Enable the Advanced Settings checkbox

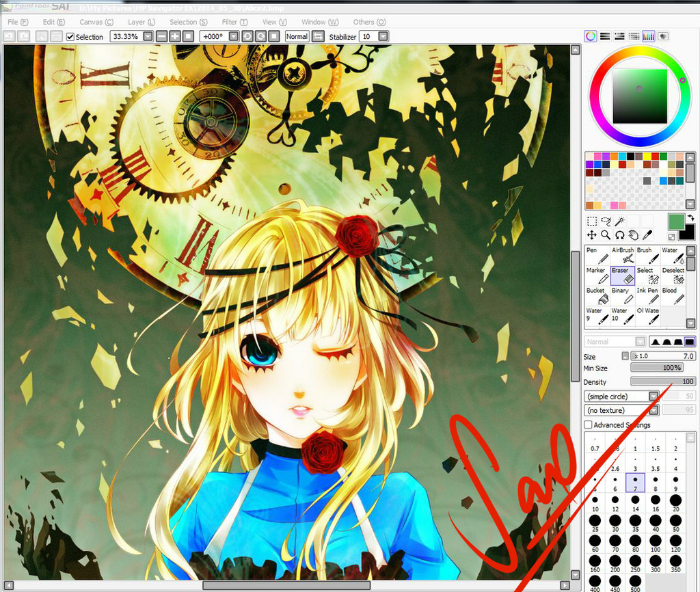[589, 425]
